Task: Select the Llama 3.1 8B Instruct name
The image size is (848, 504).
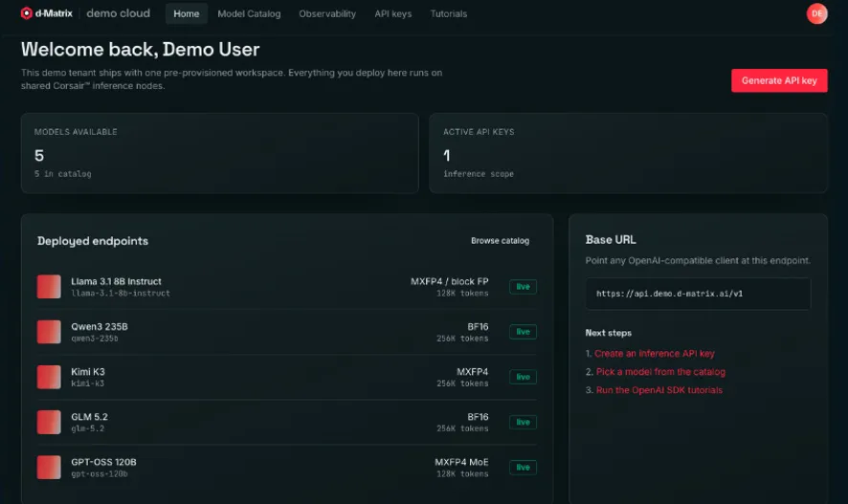Action: click(x=116, y=281)
